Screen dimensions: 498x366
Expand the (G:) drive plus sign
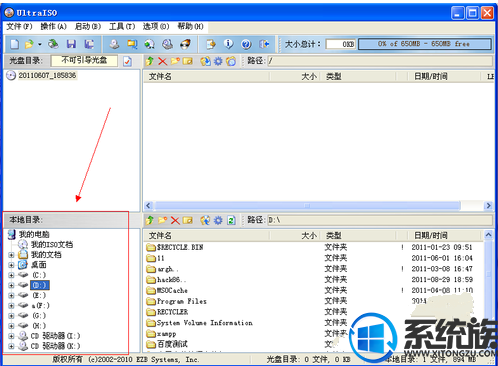point(11,316)
